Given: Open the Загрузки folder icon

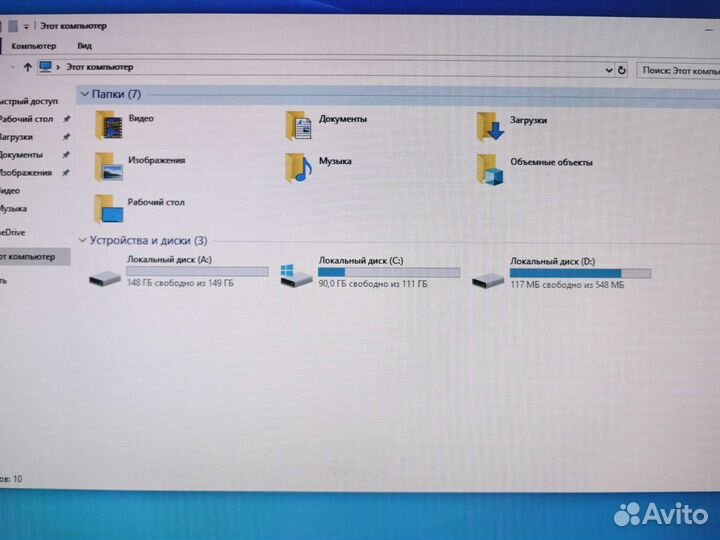Looking at the screenshot, I should (x=490, y=126).
